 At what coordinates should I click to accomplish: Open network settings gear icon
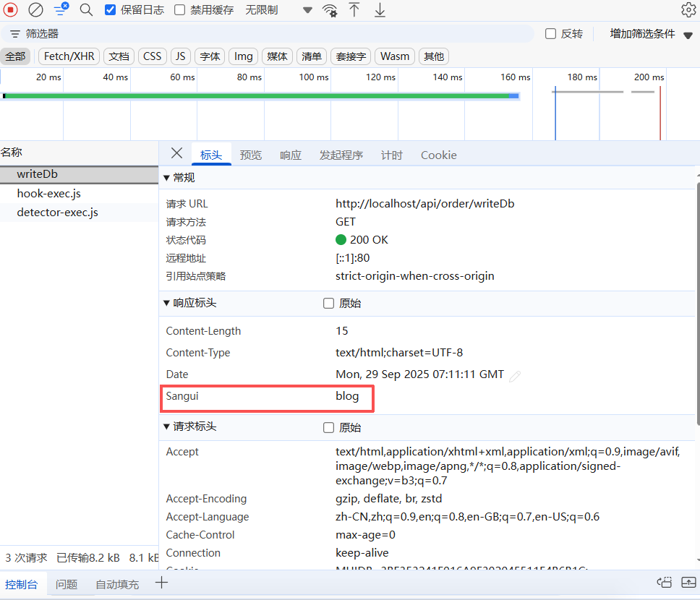coord(688,10)
